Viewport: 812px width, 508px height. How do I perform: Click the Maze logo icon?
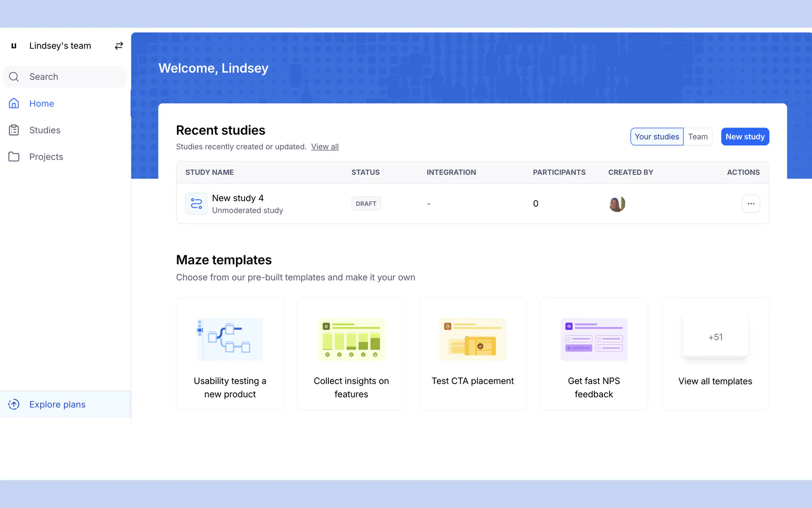pos(14,46)
